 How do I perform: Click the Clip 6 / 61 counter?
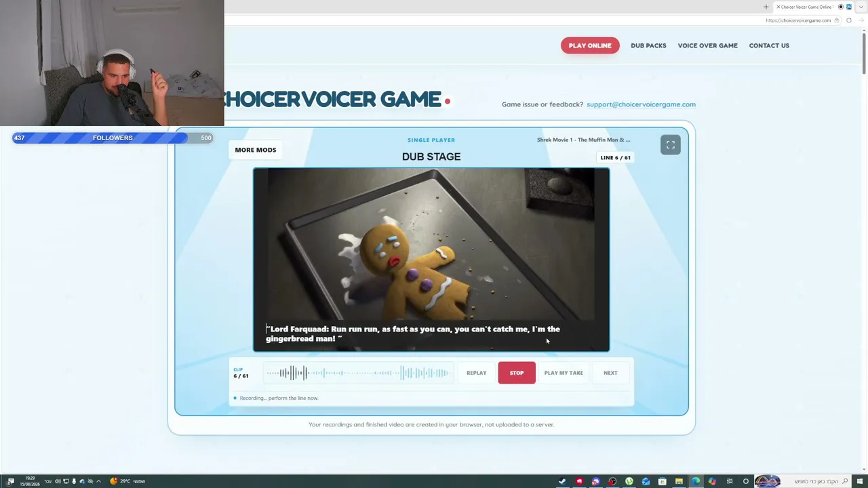[241, 373]
